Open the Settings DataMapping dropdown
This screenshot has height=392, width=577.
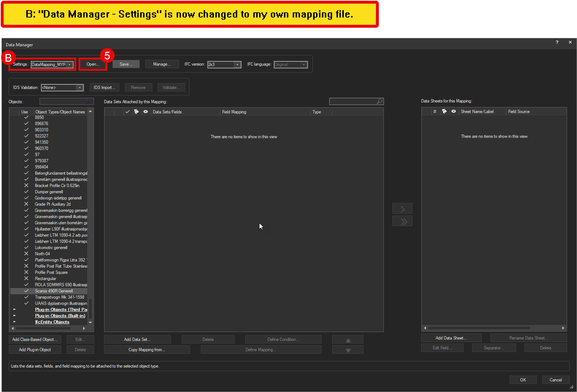coord(69,65)
